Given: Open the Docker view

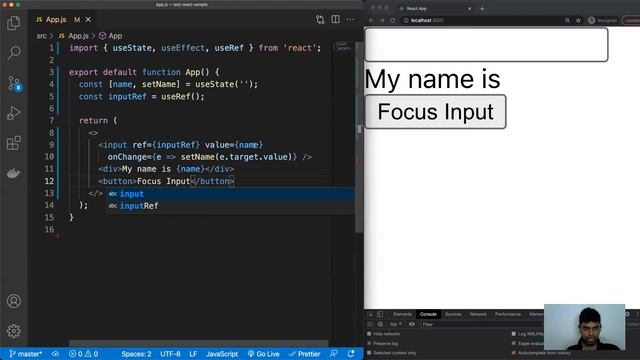Looking at the screenshot, I should [x=13, y=173].
